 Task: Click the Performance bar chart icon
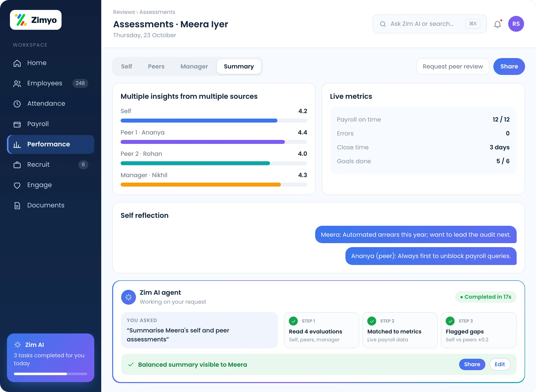tap(17, 144)
